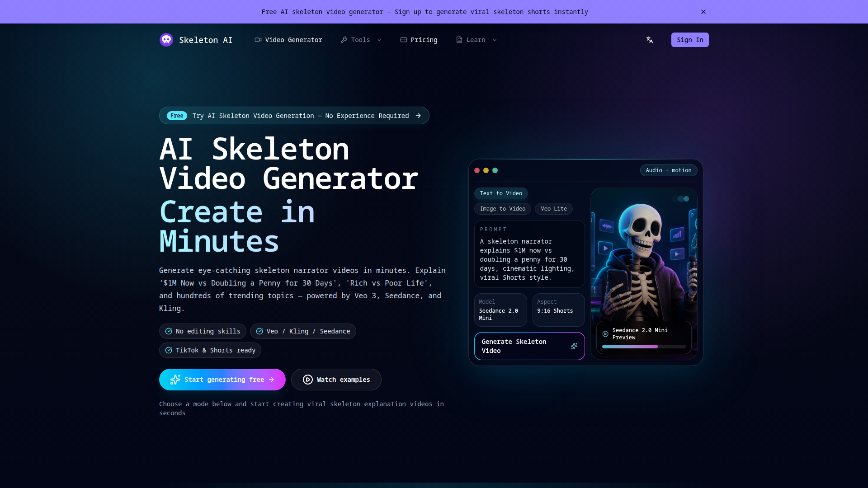Open the Aspect 9:16 Shorts selector
Screen dimensions: 868x488
click(559, 310)
